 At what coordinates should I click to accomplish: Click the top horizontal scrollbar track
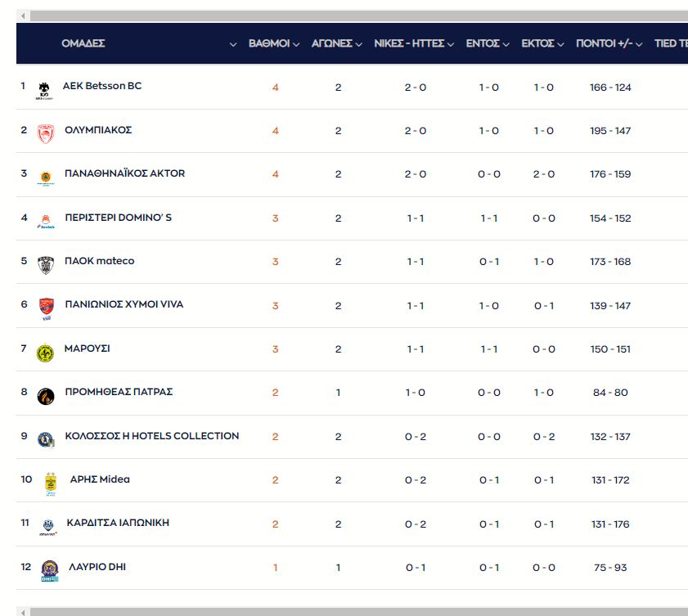(352, 16)
